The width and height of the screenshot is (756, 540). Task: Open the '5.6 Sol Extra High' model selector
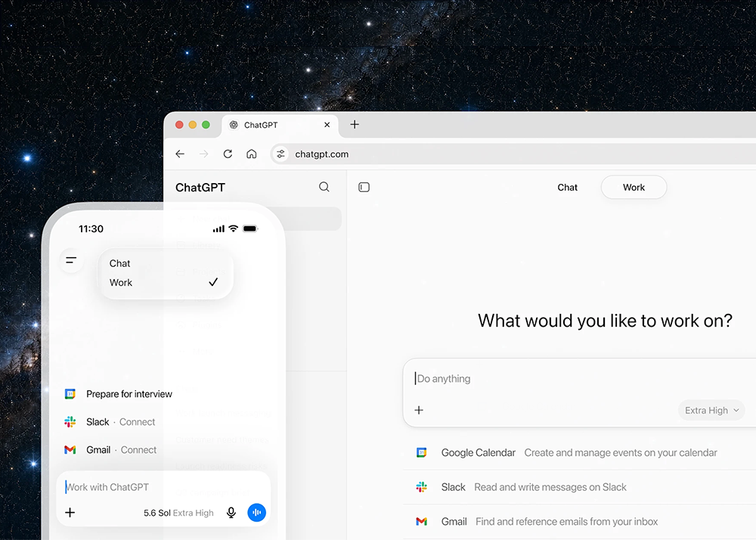[178, 513]
